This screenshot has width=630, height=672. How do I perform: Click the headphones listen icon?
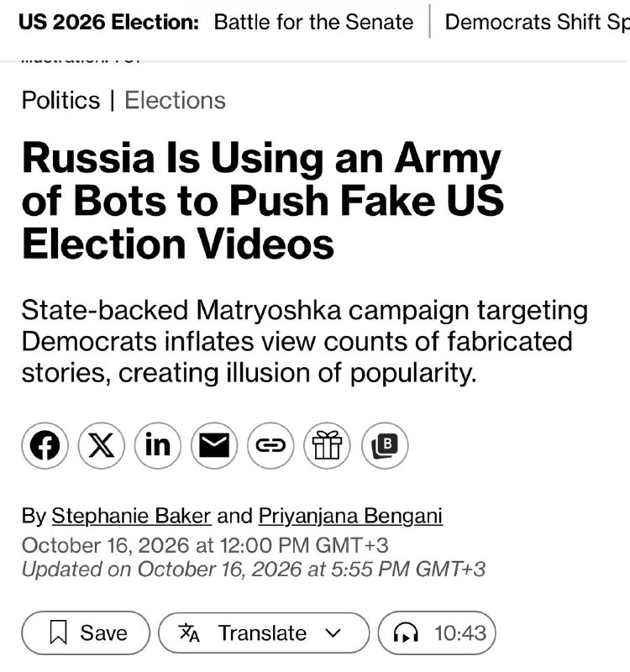(x=406, y=633)
